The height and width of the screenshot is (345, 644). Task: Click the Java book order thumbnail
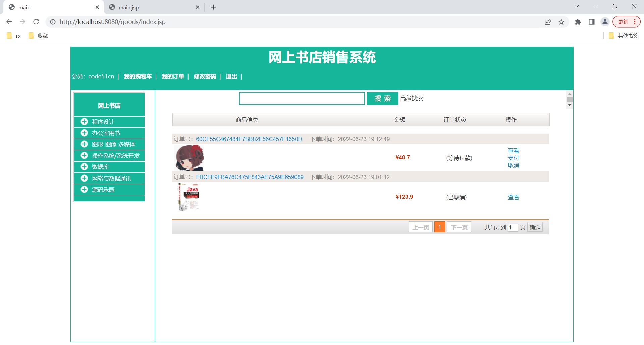pos(189,197)
